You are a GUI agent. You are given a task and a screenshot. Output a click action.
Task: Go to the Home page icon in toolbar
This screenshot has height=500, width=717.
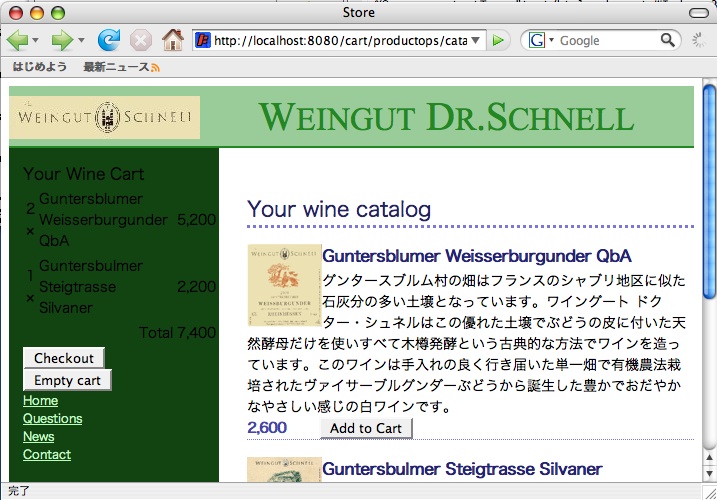tap(173, 40)
